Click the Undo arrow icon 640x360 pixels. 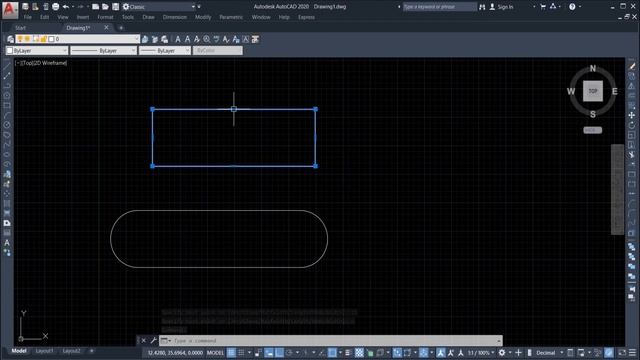pyautogui.click(x=65, y=7)
